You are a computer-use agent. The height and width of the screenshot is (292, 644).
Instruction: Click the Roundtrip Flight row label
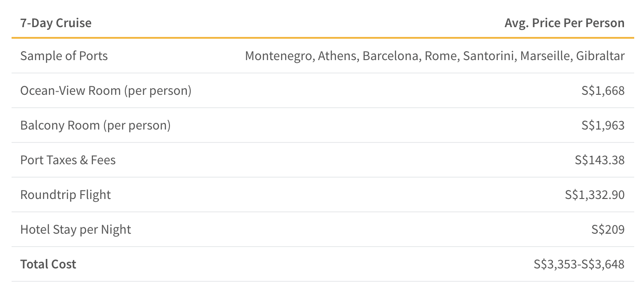66,195
